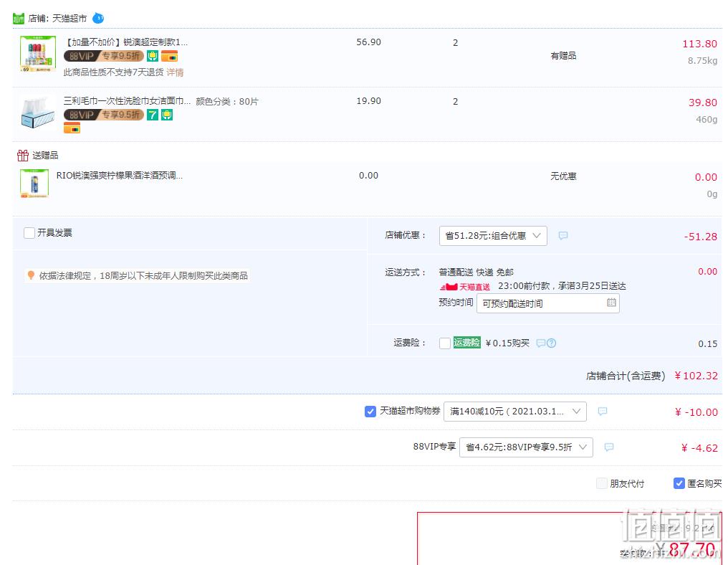Click the 有赠品 label

[563, 56]
